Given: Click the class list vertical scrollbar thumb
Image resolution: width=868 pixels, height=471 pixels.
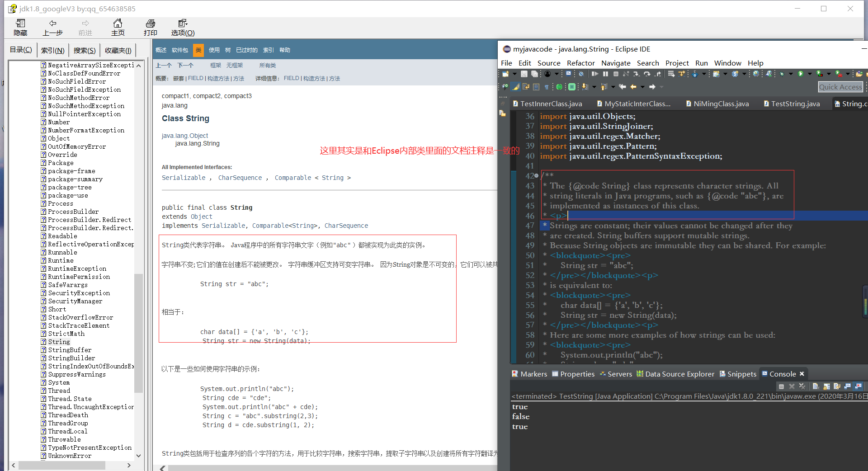Looking at the screenshot, I should click(x=138, y=332).
